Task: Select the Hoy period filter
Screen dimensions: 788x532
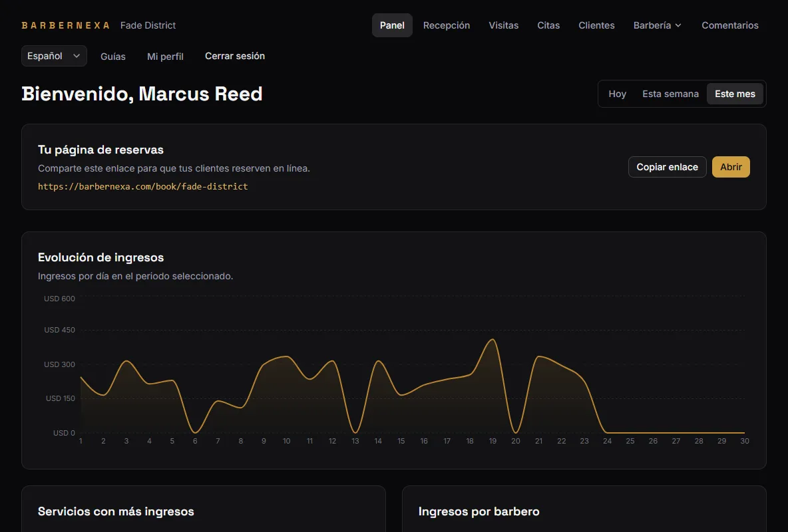Action: coord(617,94)
